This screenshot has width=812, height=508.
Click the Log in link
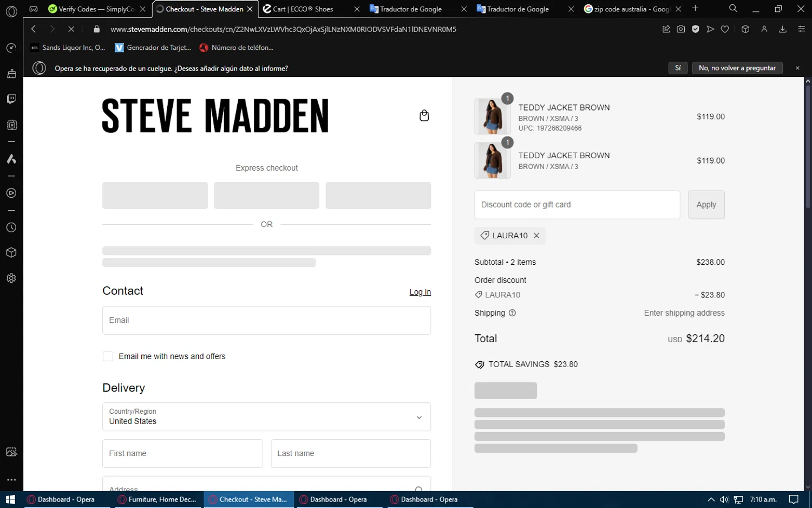(420, 292)
